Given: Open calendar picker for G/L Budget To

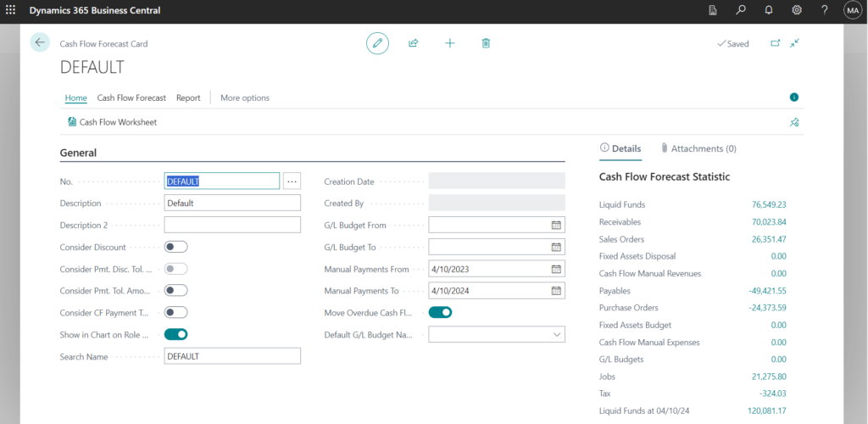Looking at the screenshot, I should tap(556, 247).
